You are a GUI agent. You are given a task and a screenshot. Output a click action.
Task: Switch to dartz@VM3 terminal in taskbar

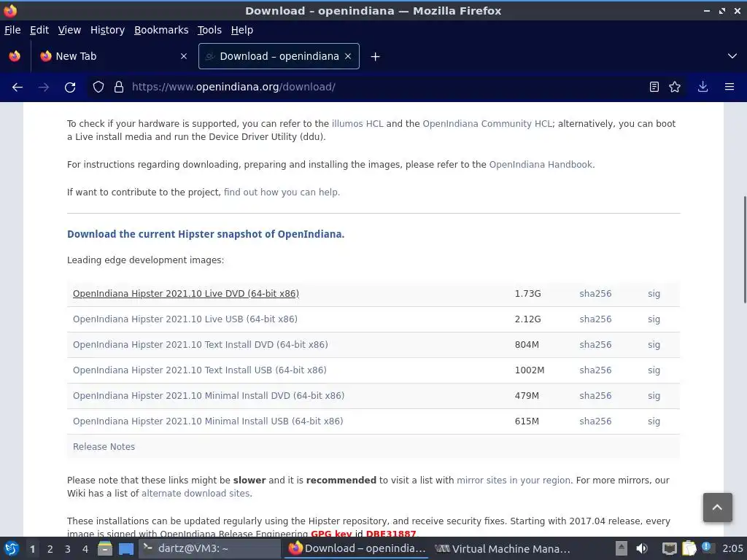[209, 549]
